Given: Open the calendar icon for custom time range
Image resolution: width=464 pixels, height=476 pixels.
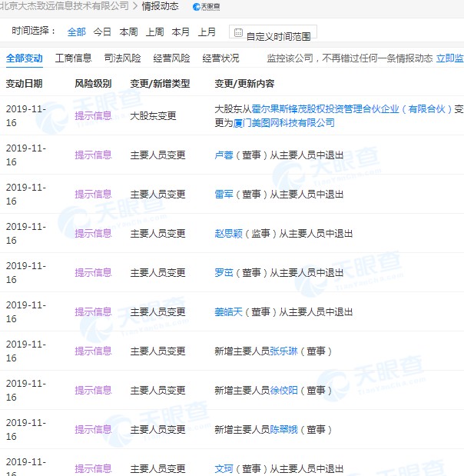Looking at the screenshot, I should 238,32.
